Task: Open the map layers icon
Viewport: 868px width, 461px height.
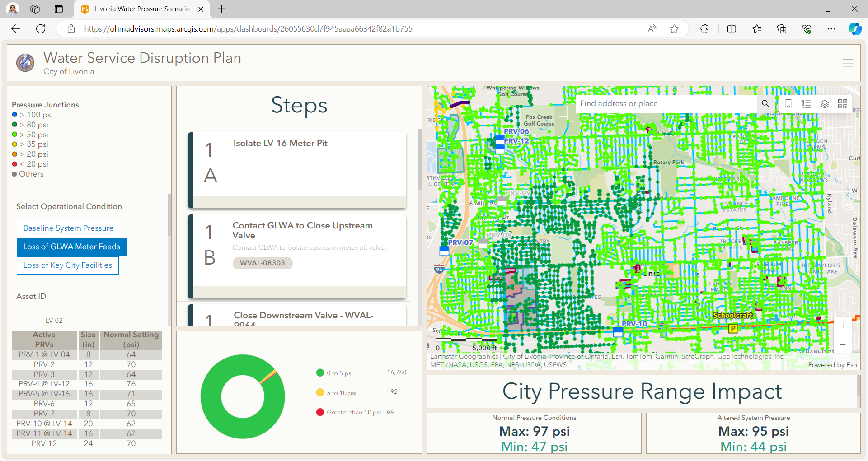Action: click(825, 104)
